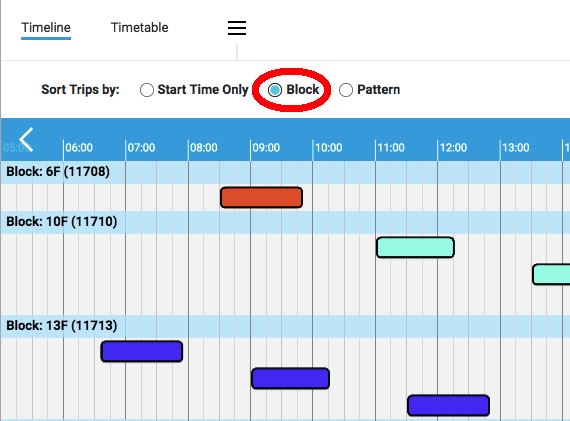Select the third purple trip ending near 13:00
Image resolution: width=570 pixels, height=421 pixels.
coord(448,405)
